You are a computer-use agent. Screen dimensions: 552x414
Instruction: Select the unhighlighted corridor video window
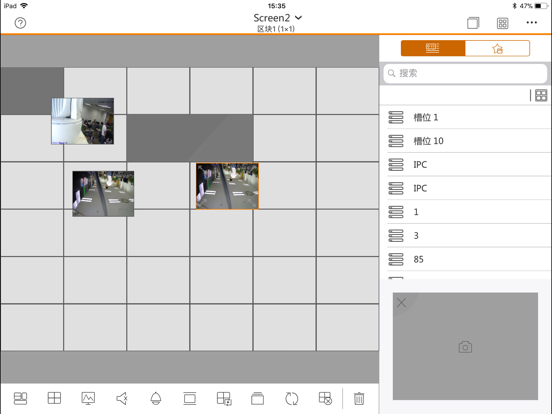click(x=103, y=194)
